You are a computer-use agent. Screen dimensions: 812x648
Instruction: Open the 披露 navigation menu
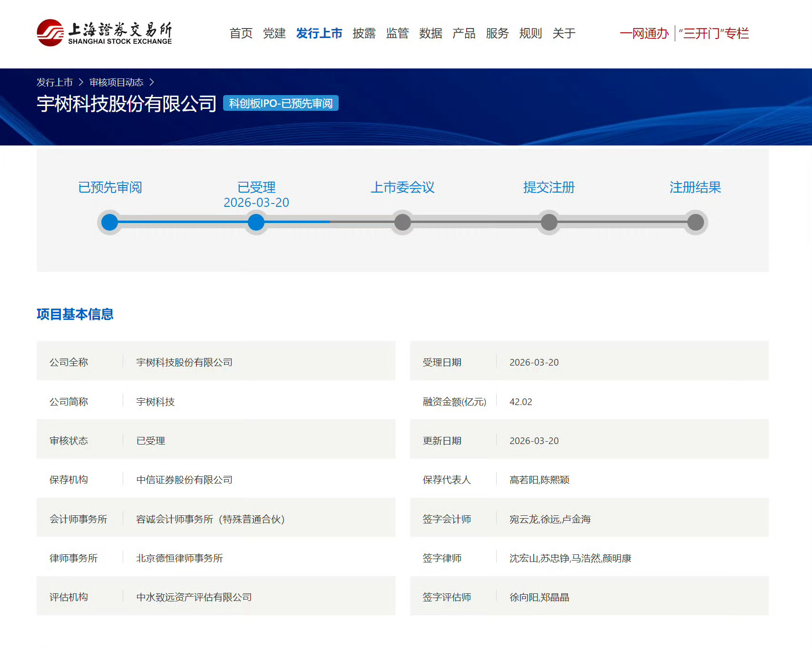(x=364, y=33)
